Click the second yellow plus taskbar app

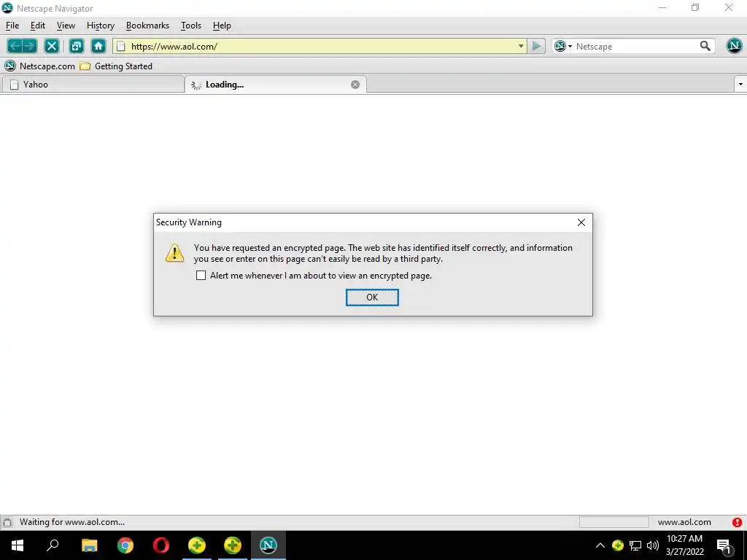coord(233,545)
